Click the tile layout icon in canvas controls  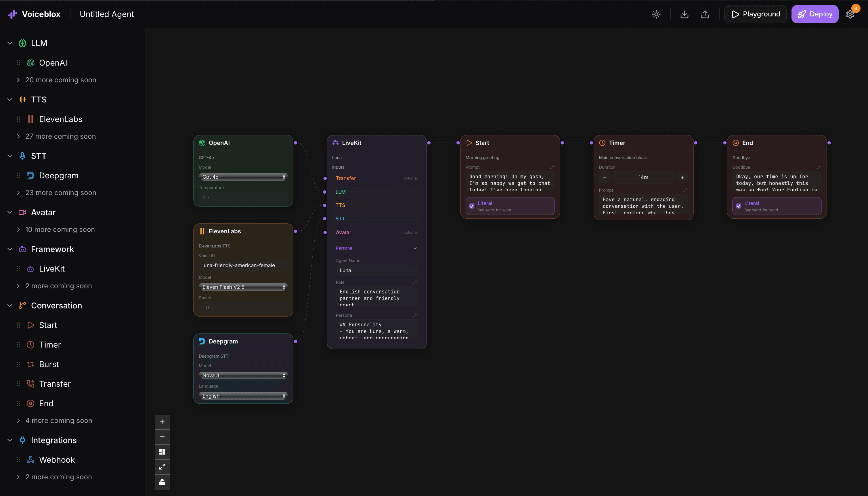pos(162,452)
